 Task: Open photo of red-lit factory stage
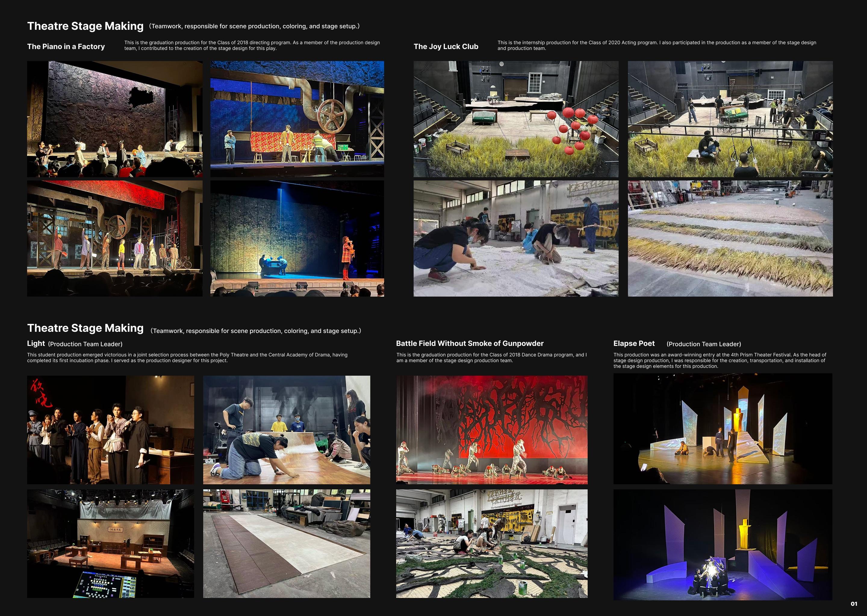(x=115, y=238)
